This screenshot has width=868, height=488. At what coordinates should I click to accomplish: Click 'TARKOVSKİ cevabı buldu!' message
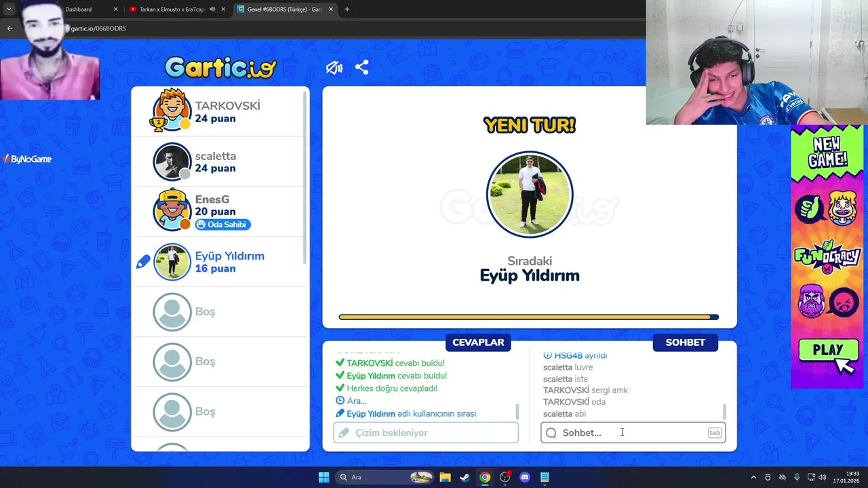tap(390, 363)
